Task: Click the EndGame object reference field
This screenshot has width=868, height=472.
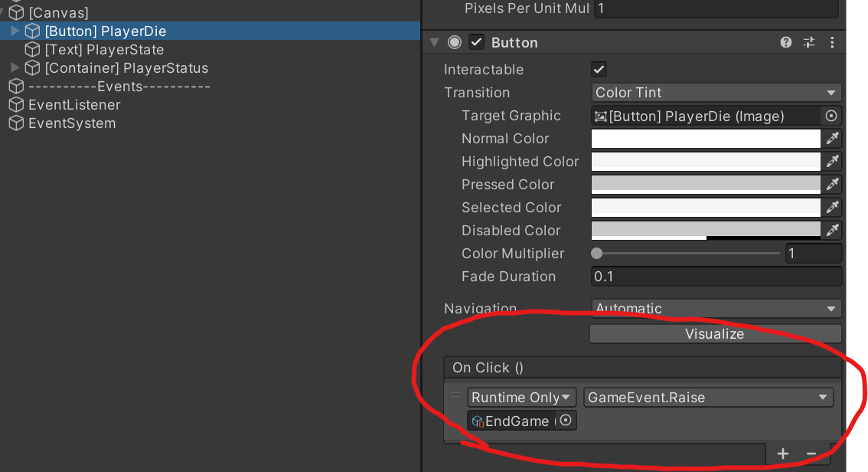Action: pyautogui.click(x=512, y=421)
